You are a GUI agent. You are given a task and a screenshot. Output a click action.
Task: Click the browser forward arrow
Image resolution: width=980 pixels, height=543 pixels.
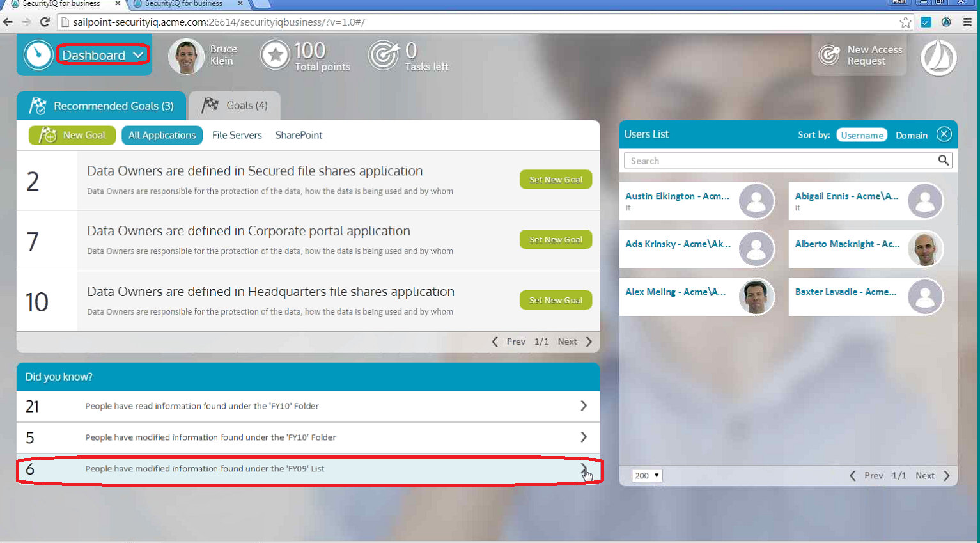26,22
